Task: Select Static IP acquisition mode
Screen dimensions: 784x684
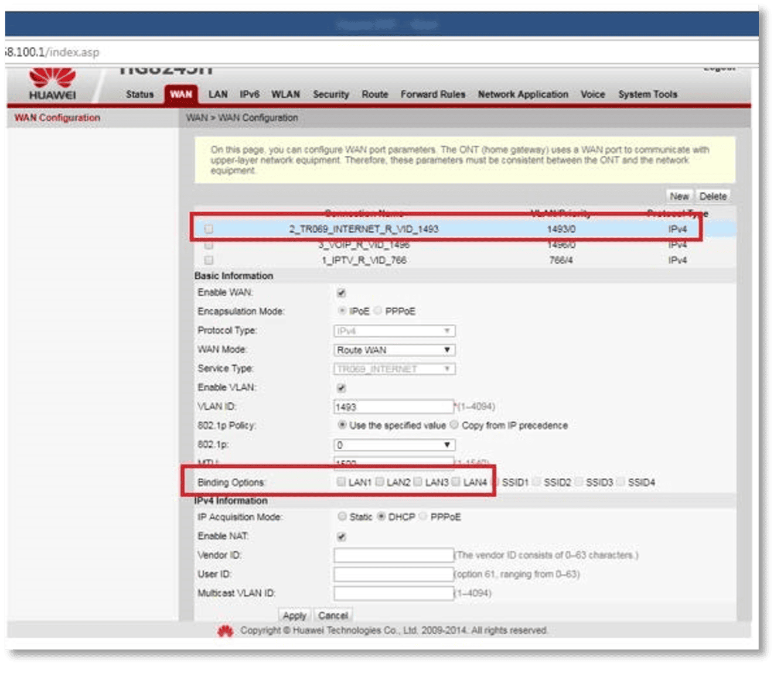Action: [342, 517]
